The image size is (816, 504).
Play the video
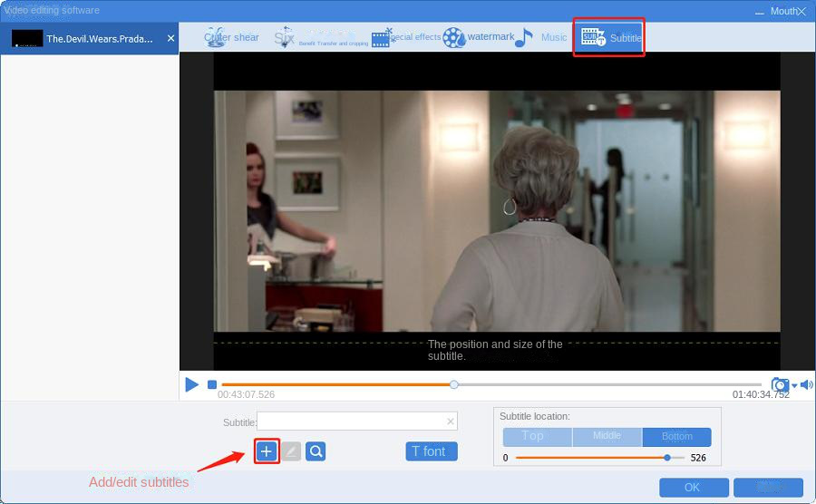pos(191,385)
